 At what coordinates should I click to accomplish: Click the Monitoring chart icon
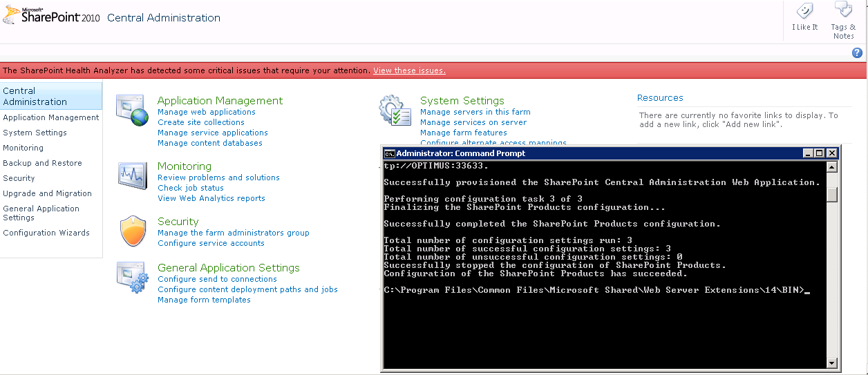(x=131, y=175)
